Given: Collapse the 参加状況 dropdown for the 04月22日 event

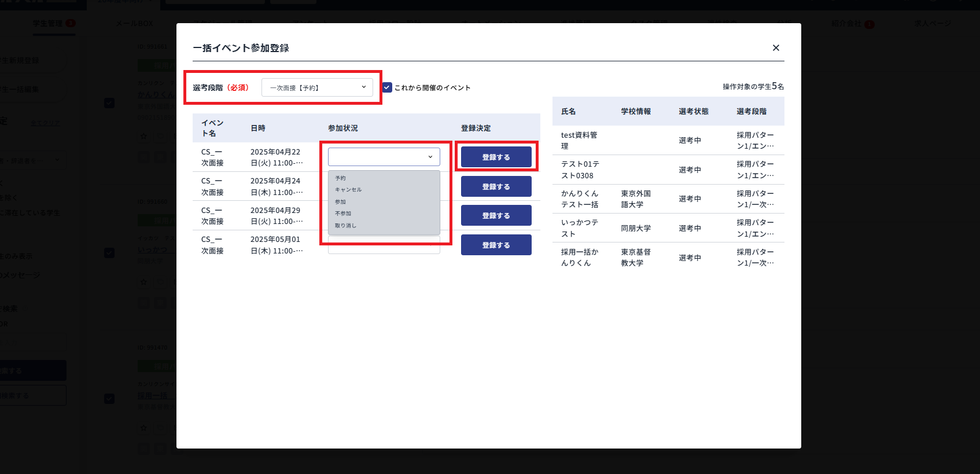Looking at the screenshot, I should pyautogui.click(x=384, y=157).
